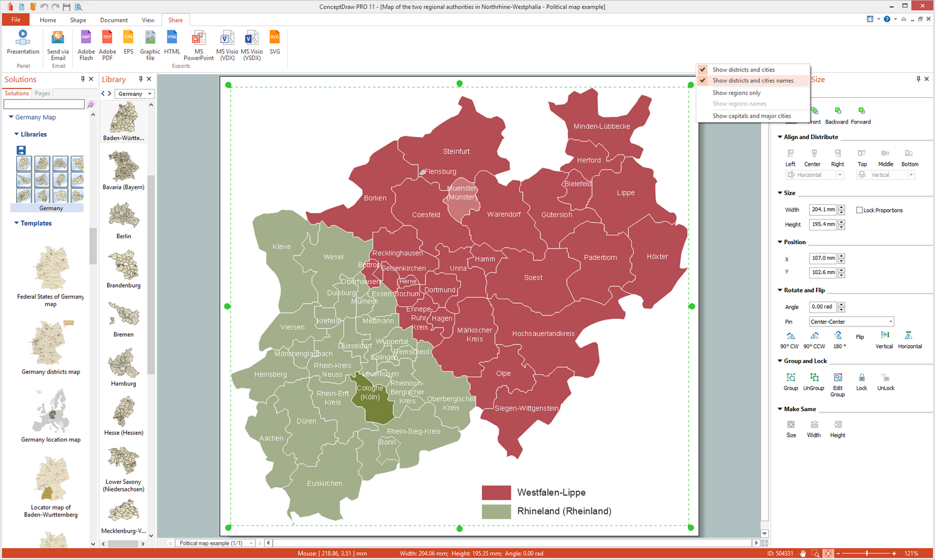The height and width of the screenshot is (560, 935).
Task: Flip selection Vertical
Action: pyautogui.click(x=884, y=340)
